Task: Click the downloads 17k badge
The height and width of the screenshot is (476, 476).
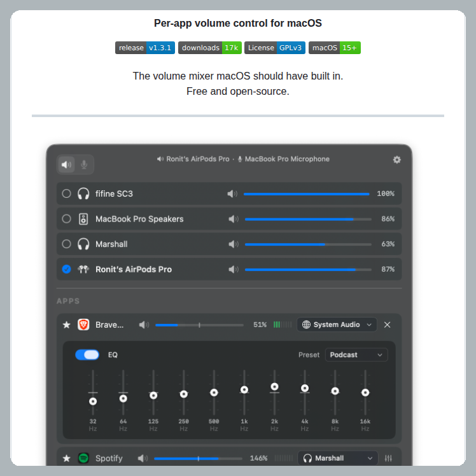Action: [210, 48]
